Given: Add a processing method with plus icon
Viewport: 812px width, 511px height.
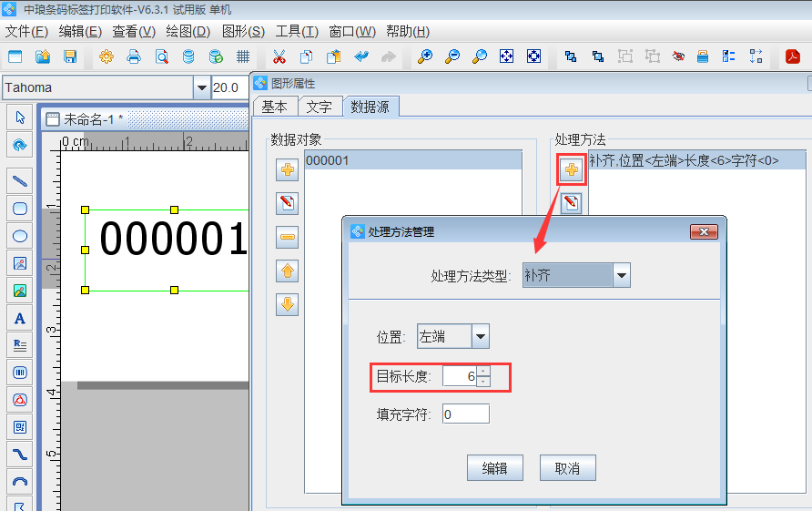Looking at the screenshot, I should tap(571, 169).
